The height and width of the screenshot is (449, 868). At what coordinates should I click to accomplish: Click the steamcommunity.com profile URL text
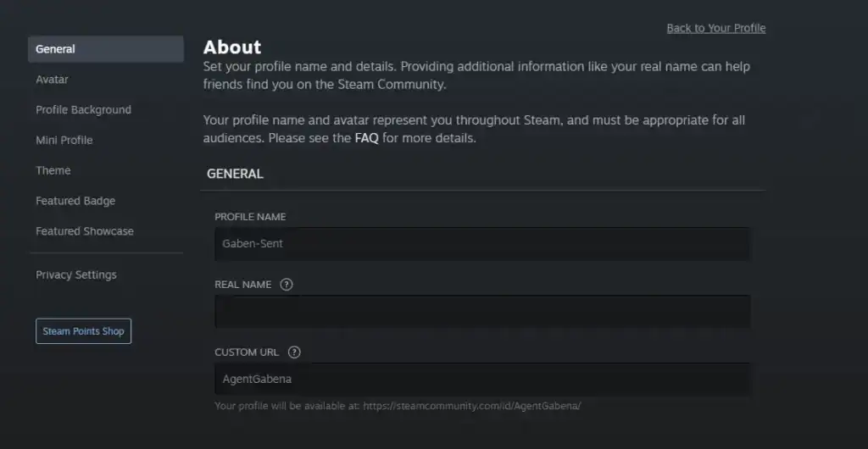pyautogui.click(x=472, y=406)
